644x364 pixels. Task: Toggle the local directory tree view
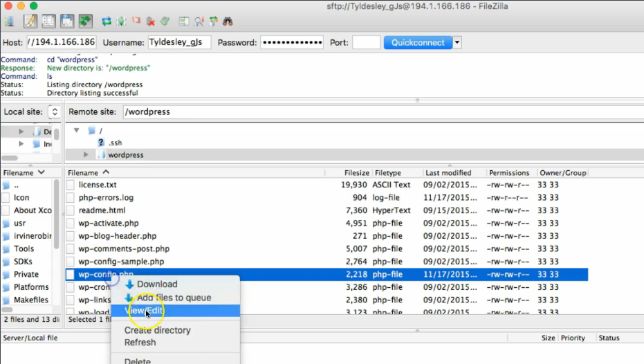pyautogui.click(x=48, y=21)
